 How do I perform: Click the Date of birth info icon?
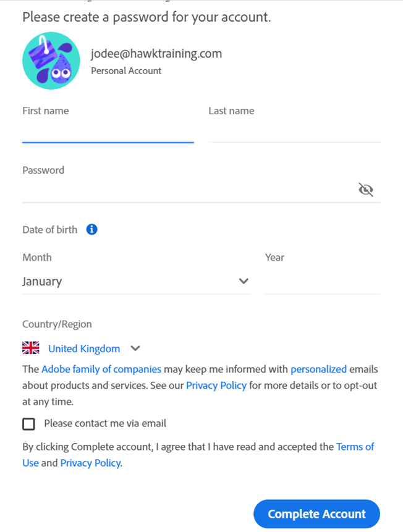coord(91,229)
